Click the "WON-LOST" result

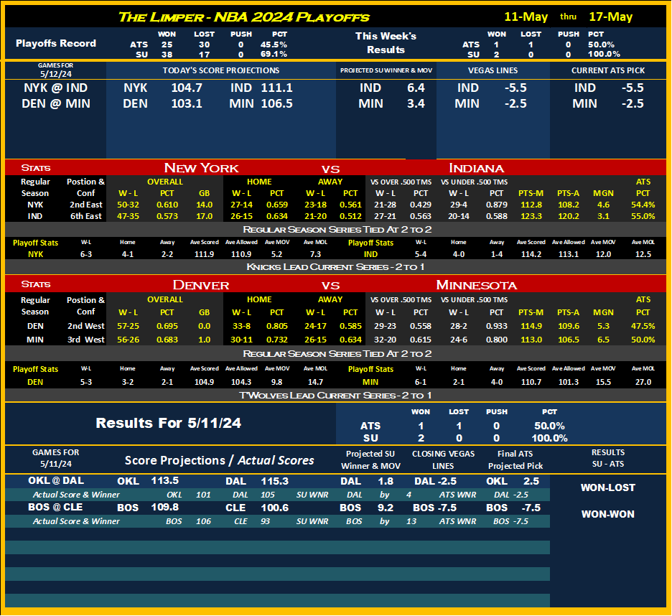(607, 487)
